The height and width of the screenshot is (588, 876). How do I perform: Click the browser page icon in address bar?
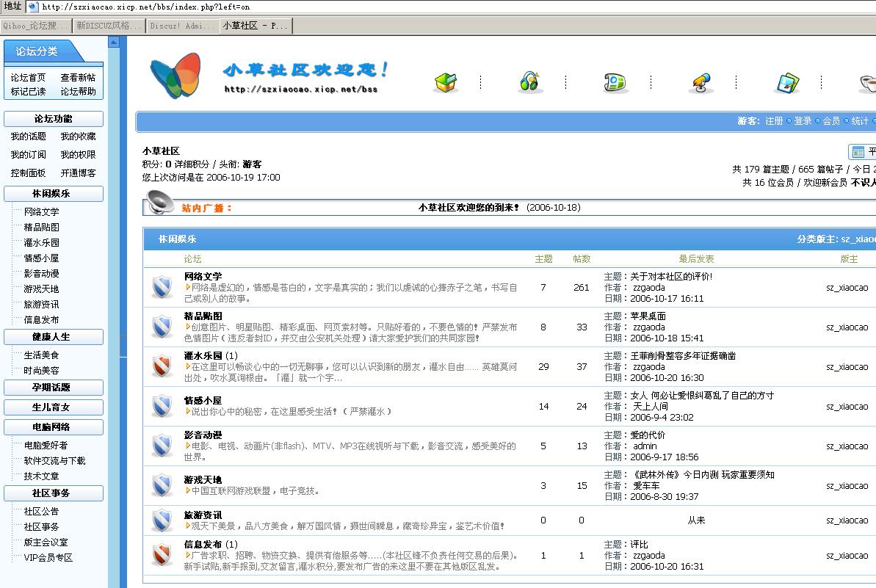pyautogui.click(x=33, y=7)
